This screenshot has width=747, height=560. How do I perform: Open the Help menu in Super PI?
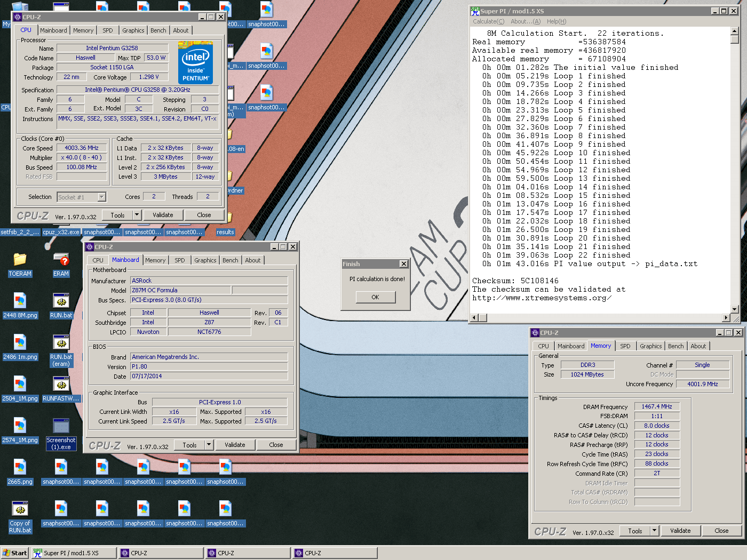(557, 21)
